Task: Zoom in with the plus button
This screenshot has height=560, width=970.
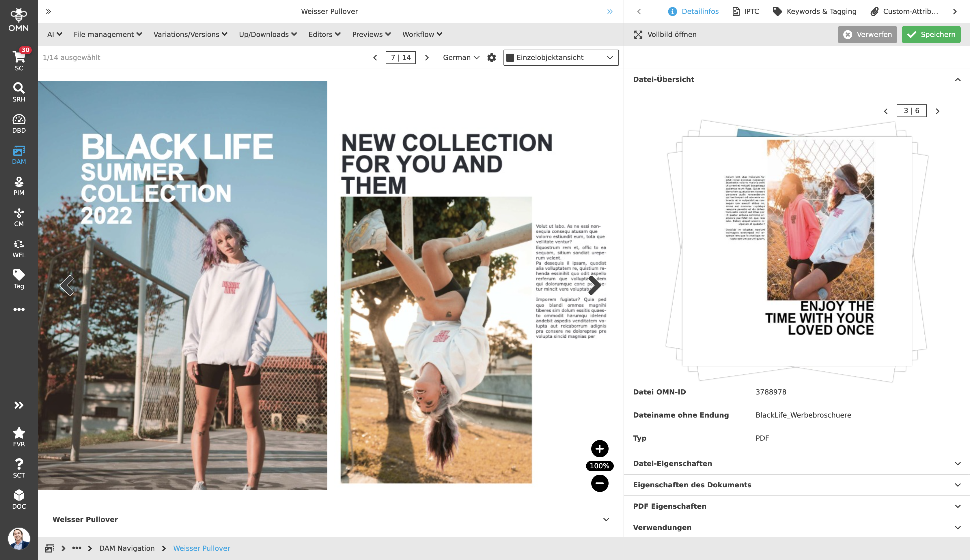Action: [x=599, y=448]
